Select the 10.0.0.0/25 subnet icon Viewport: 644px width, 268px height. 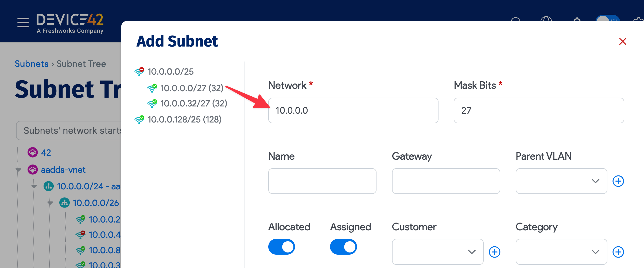(139, 71)
